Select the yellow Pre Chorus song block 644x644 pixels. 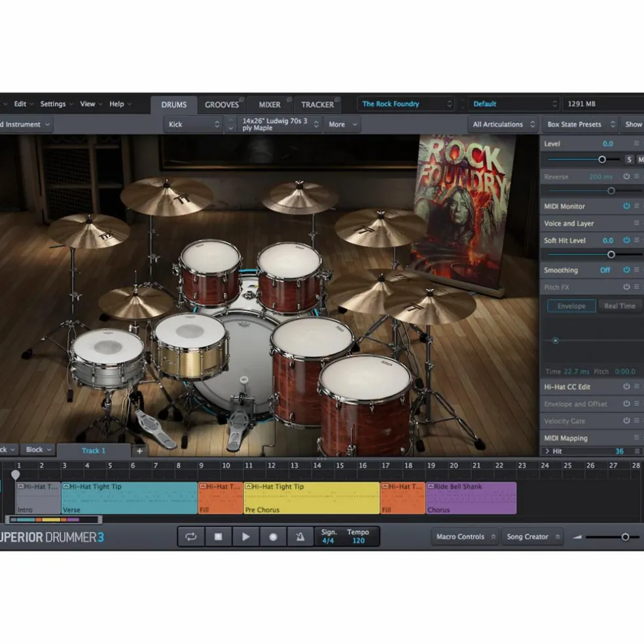312,498
